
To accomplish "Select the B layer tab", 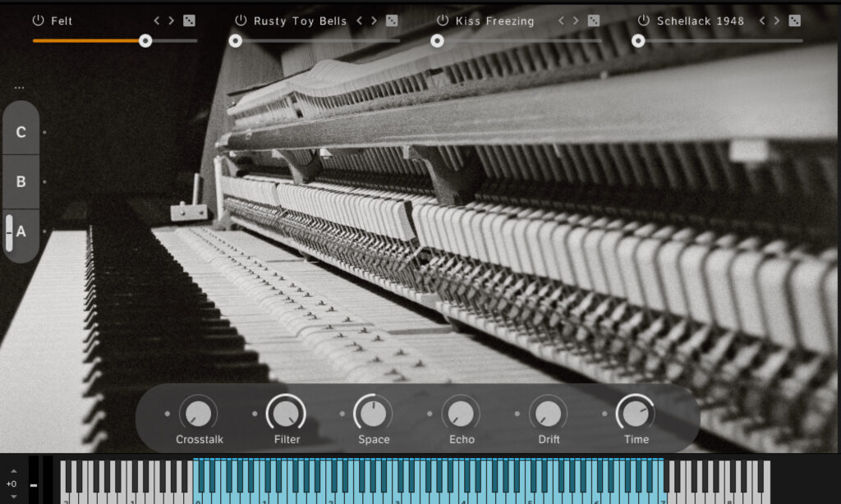I will click(21, 181).
